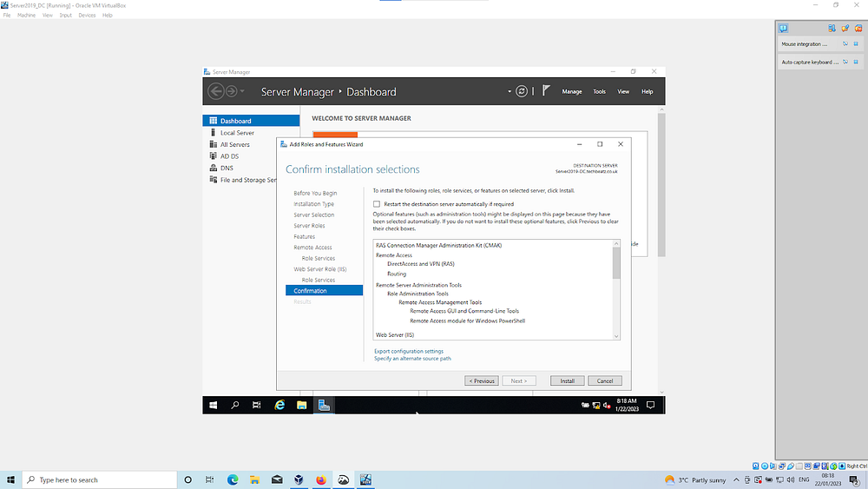
Task: Click scroll-down arrow of installation list
Action: (616, 336)
